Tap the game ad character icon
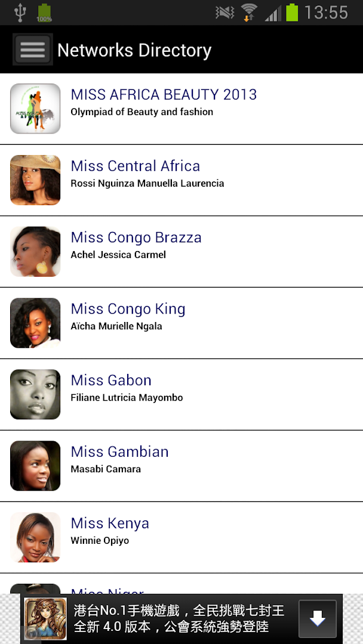Image resolution: width=363 pixels, height=644 pixels. [x=45, y=619]
